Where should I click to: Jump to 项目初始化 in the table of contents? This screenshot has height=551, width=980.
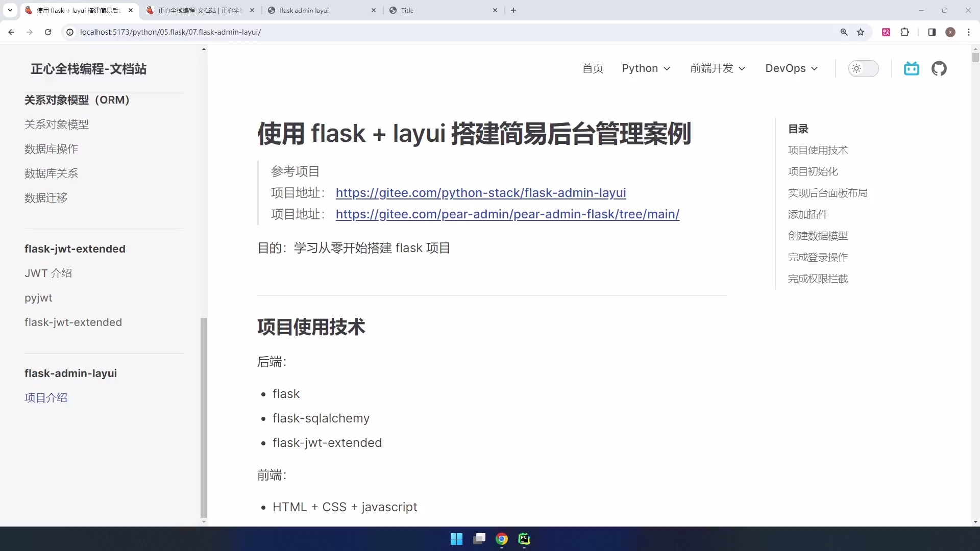click(x=812, y=171)
